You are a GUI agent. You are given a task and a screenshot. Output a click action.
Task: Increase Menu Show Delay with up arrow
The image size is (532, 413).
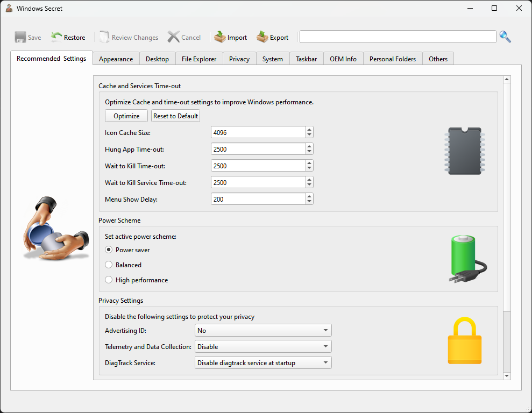pyautogui.click(x=309, y=196)
